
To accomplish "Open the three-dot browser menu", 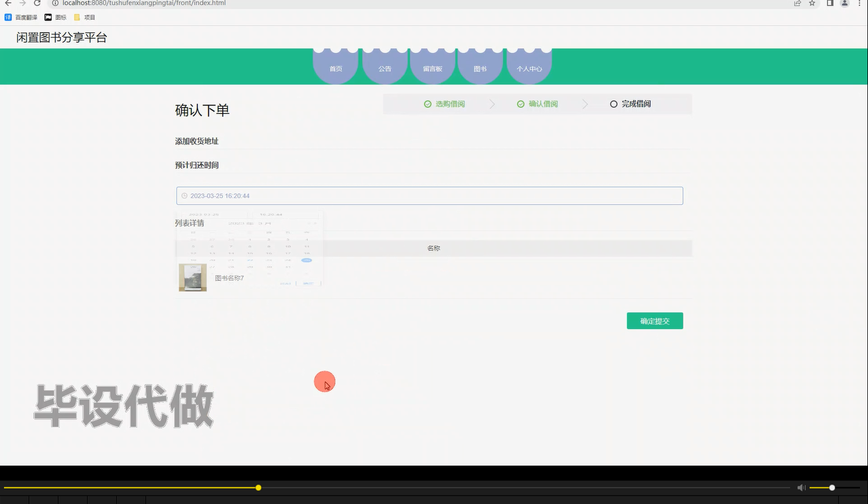I will pyautogui.click(x=859, y=3).
